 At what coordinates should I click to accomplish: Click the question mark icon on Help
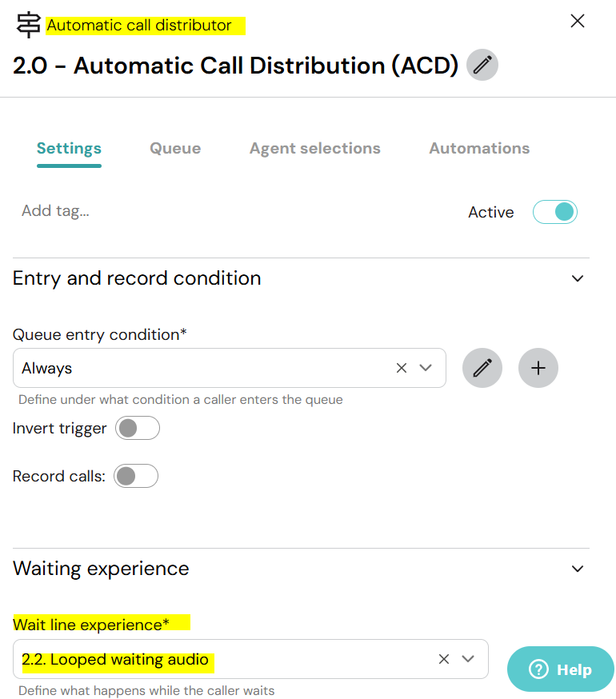click(x=538, y=669)
